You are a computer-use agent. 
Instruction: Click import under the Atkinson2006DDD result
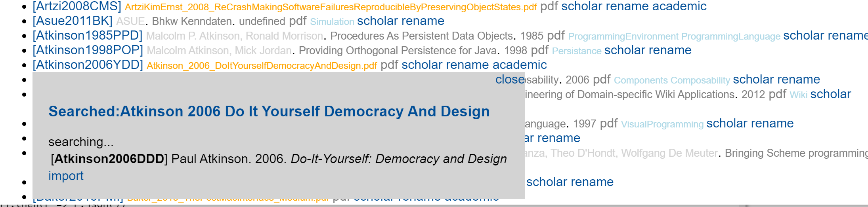click(x=66, y=176)
